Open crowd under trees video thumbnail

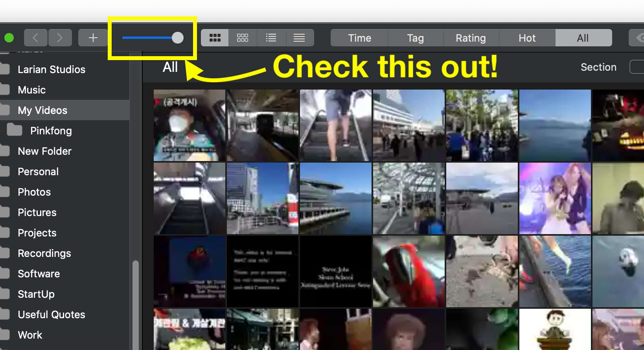pos(482,125)
